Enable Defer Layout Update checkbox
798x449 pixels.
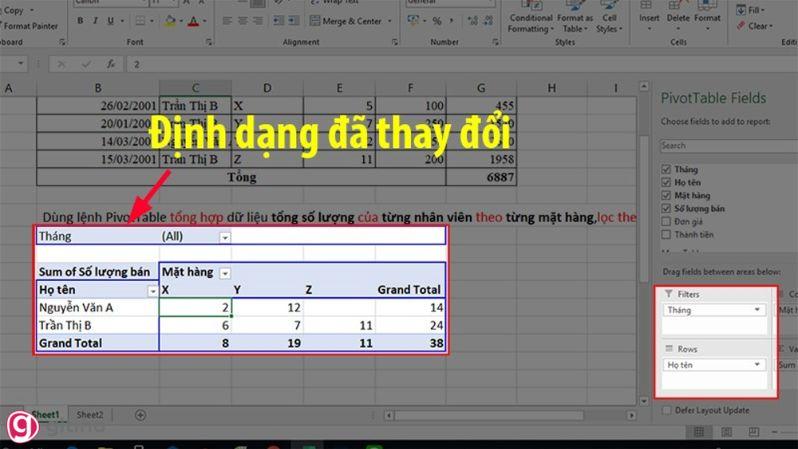(x=666, y=410)
